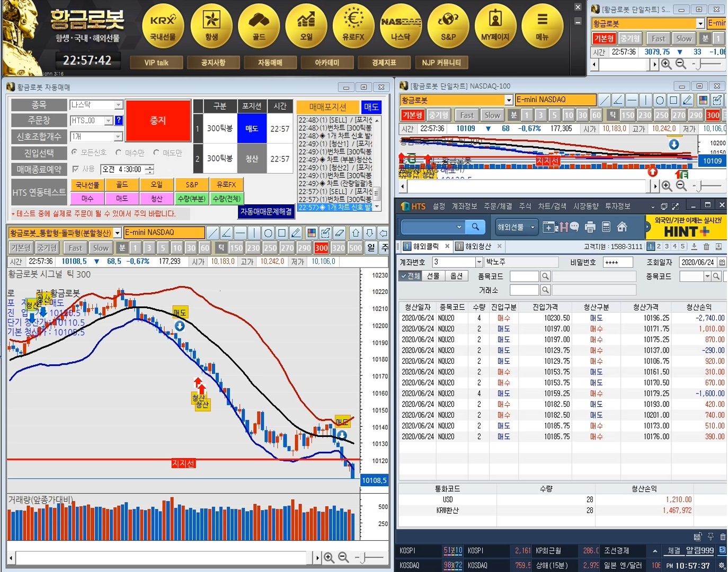Expand the 종목 dropdown showing 나스닥
The height and width of the screenshot is (572, 728).
pyautogui.click(x=118, y=105)
